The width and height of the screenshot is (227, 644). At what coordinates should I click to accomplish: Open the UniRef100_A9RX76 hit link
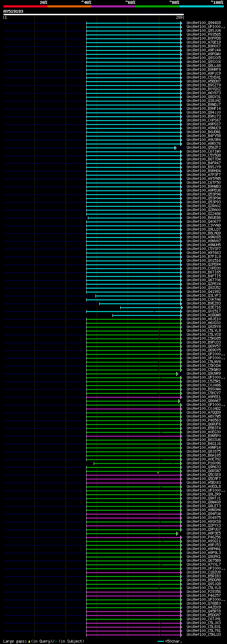click(x=204, y=144)
